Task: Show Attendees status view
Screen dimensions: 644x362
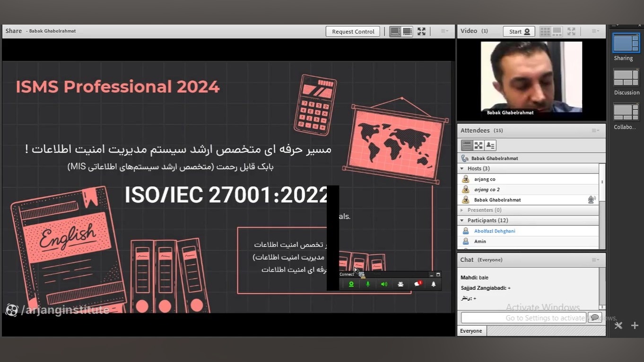Action: pos(490,146)
